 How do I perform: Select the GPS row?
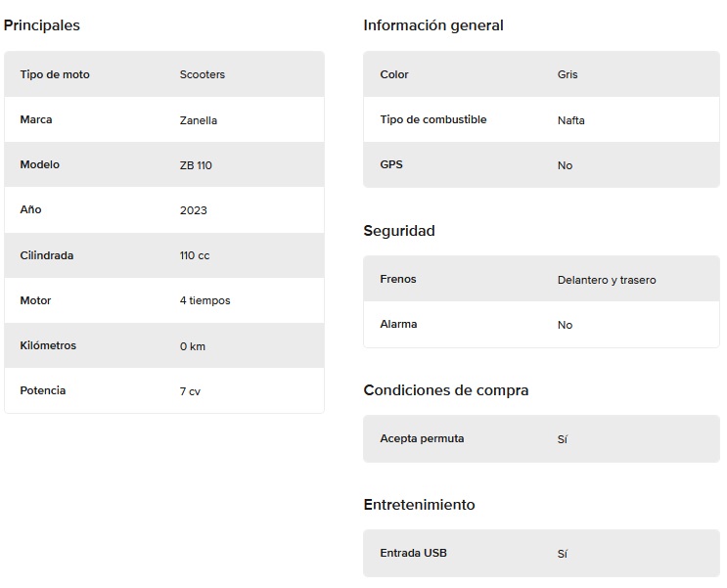pyautogui.click(x=541, y=164)
